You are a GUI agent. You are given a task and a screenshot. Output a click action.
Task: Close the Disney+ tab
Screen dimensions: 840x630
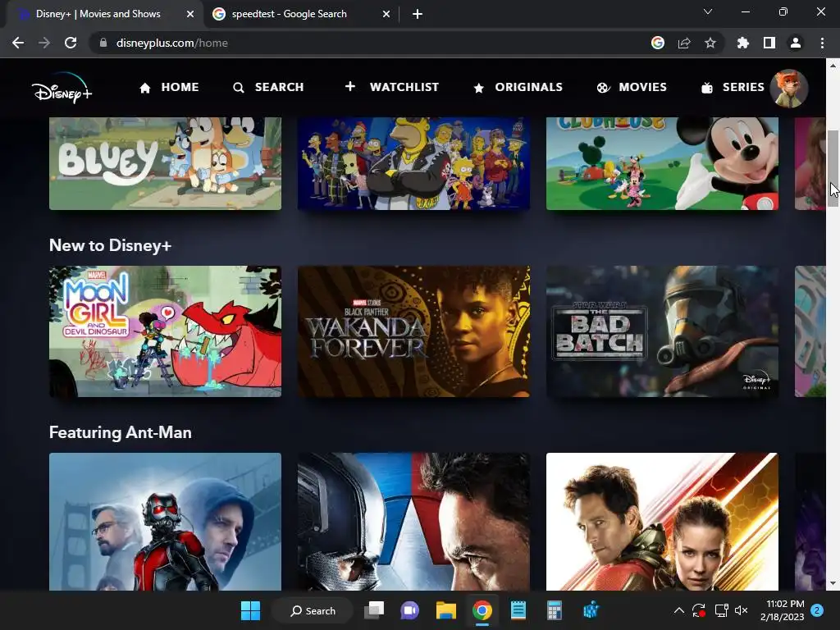(190, 15)
